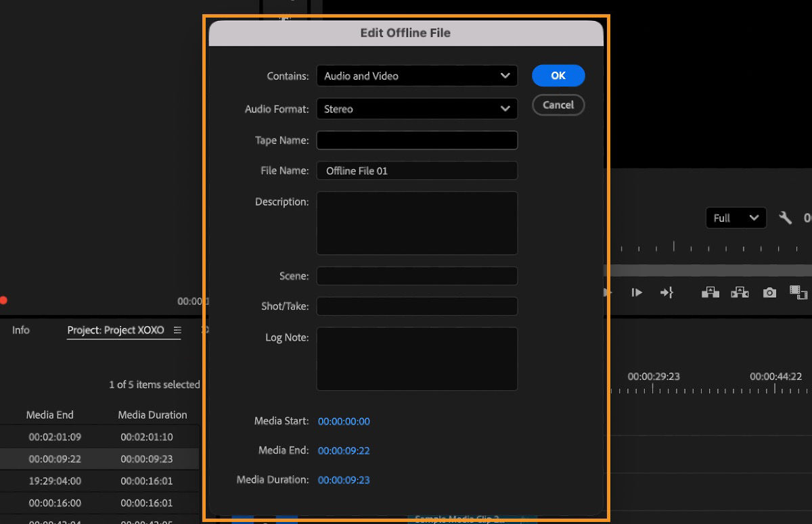Click the Export Frame camera icon
The width and height of the screenshot is (812, 524).
769,292
